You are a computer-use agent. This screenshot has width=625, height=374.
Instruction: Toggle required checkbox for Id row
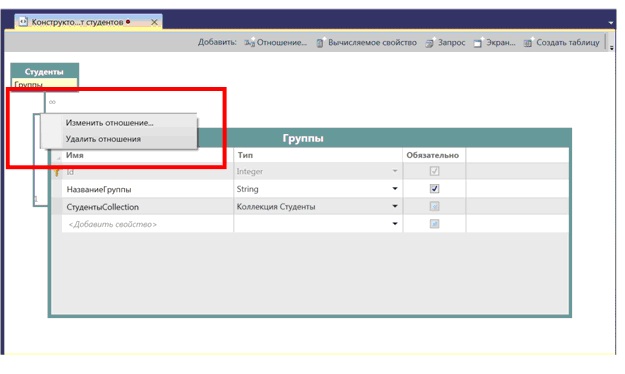coord(434,171)
